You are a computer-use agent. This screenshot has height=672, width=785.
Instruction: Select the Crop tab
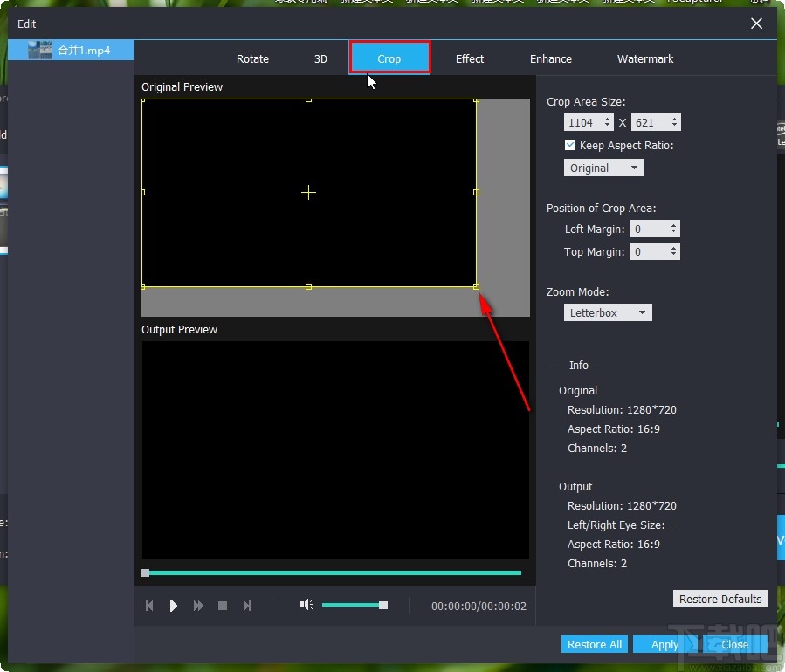[389, 58]
